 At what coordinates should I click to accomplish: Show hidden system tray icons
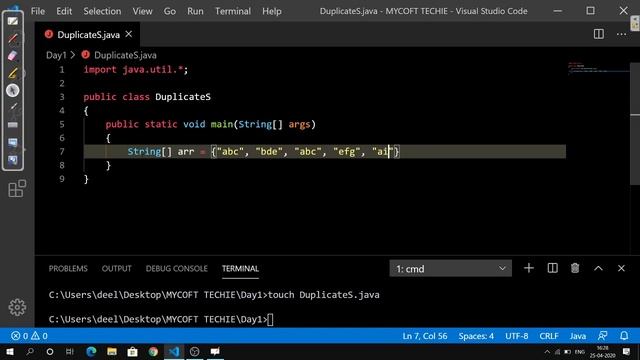(x=547, y=351)
